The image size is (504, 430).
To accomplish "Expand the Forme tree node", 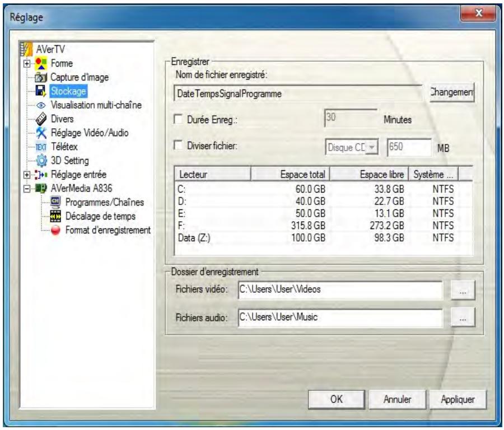I will [x=27, y=64].
